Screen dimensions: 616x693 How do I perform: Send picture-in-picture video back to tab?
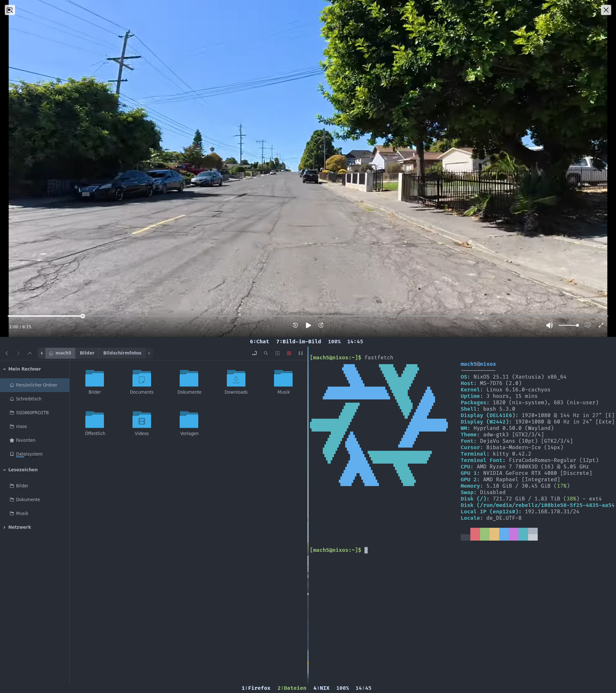(x=10, y=10)
